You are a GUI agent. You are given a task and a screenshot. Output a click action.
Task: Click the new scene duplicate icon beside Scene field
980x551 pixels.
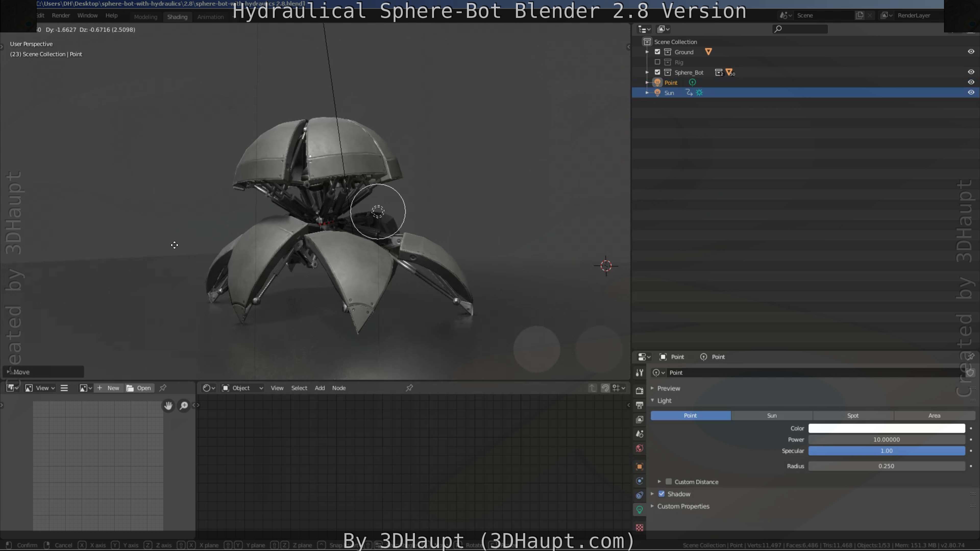pyautogui.click(x=859, y=15)
